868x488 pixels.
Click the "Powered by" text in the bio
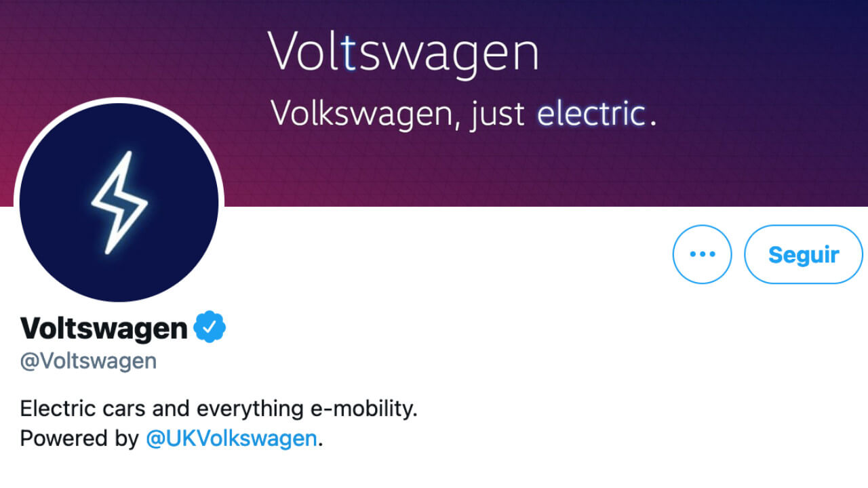(79, 439)
